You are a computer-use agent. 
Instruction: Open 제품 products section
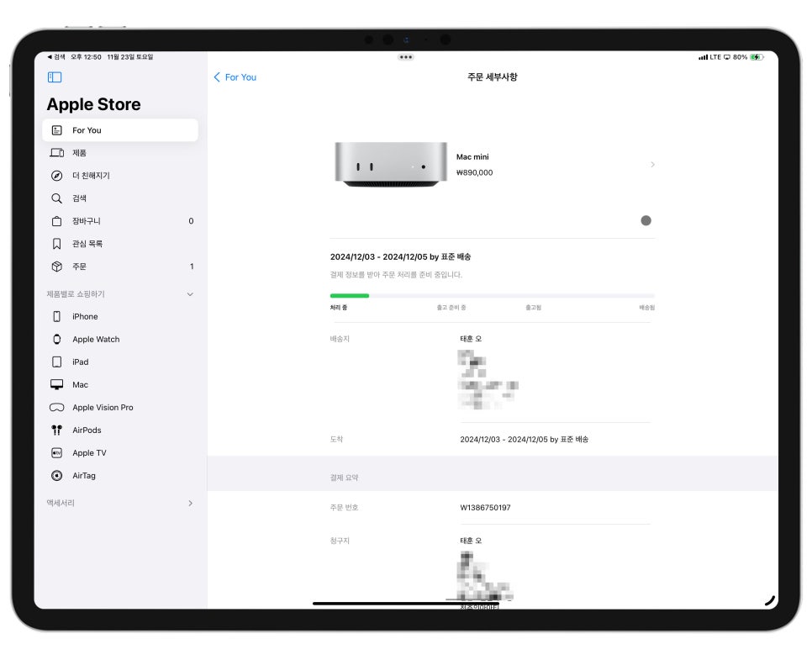click(x=120, y=153)
